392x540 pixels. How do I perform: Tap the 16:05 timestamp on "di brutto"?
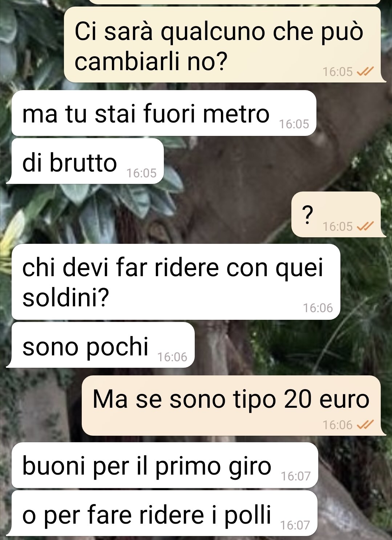[141, 173]
